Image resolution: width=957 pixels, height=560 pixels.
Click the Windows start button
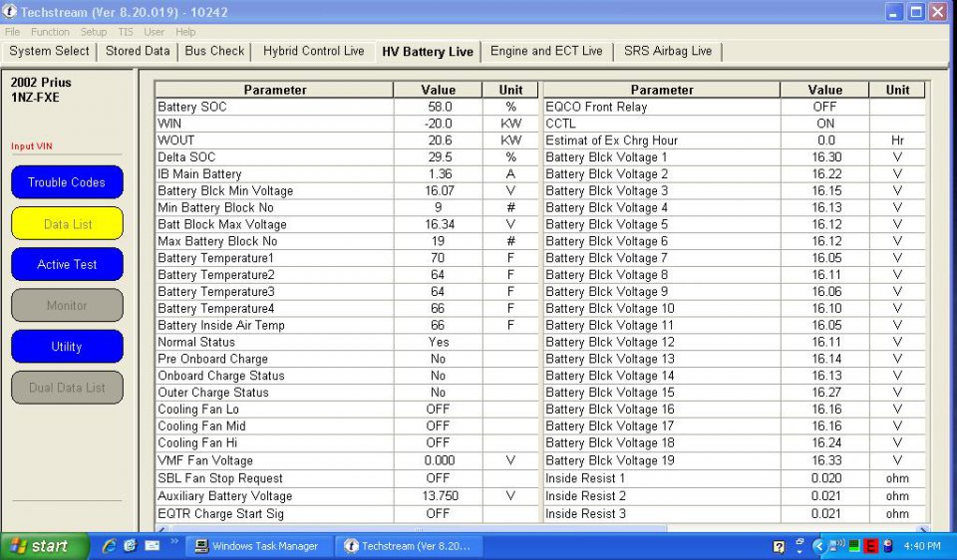pyautogui.click(x=43, y=546)
